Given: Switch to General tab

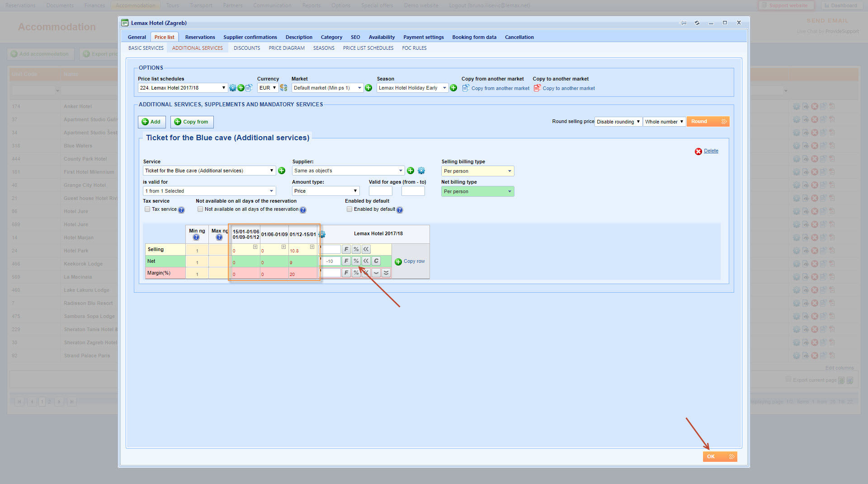Looking at the screenshot, I should click(137, 37).
